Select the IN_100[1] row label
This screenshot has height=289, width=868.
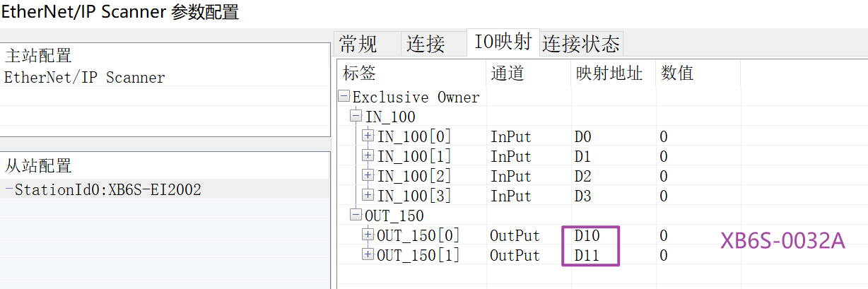point(414,156)
